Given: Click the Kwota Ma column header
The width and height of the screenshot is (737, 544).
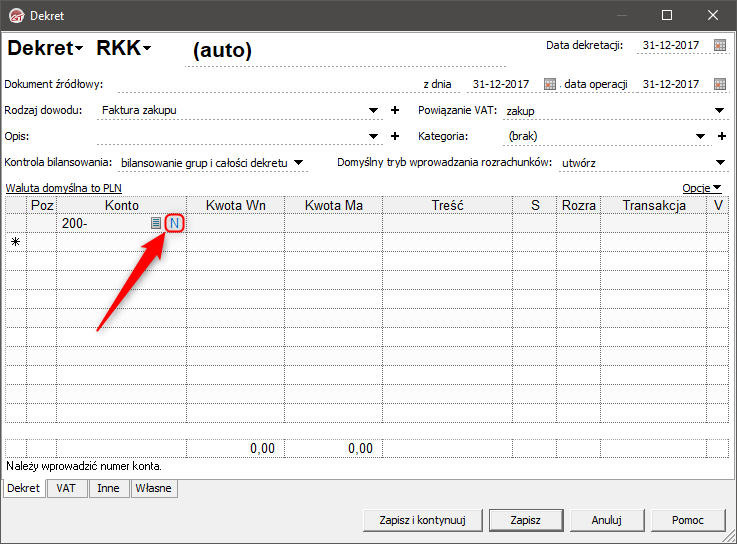Looking at the screenshot, I should pos(333,205).
